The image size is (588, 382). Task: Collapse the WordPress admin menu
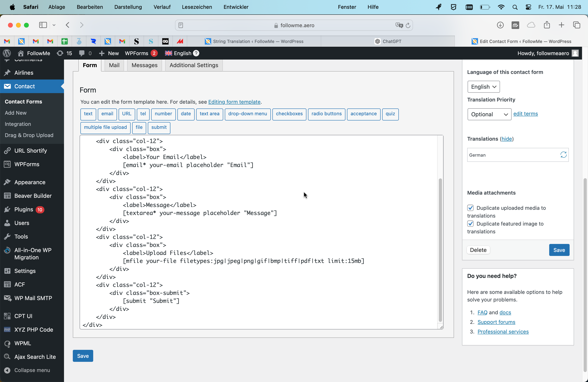(32, 370)
